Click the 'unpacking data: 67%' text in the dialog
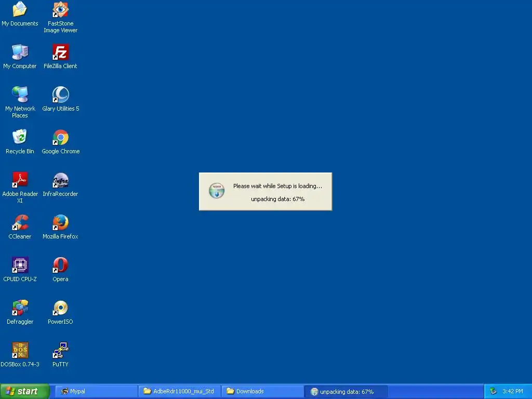Viewport: 532px width, 399px height. click(277, 199)
